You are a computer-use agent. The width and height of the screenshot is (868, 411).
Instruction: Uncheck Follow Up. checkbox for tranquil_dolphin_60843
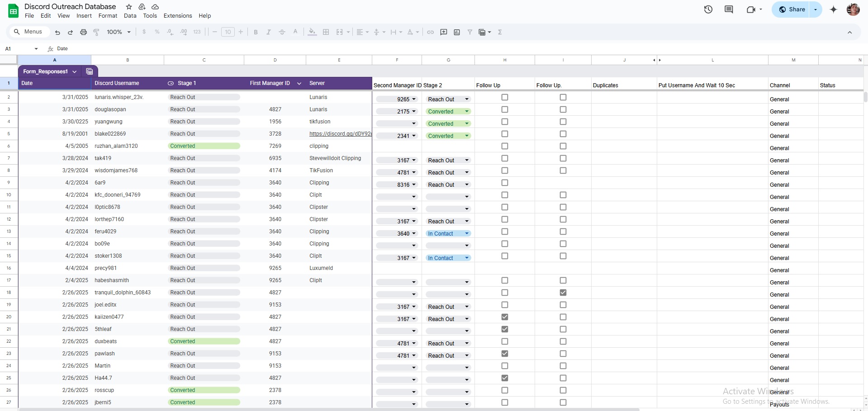[563, 293]
